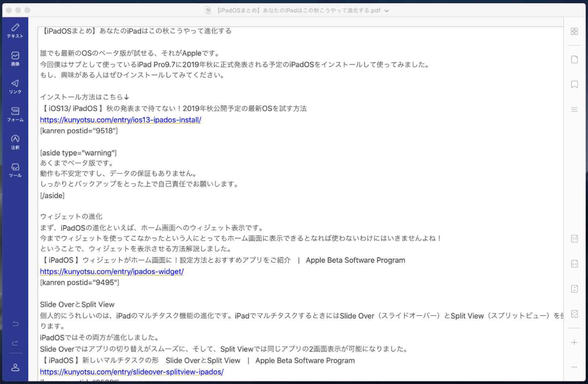588x384 pixels.
Task: Click the undo arrow in sidebar
Action: click(15, 324)
